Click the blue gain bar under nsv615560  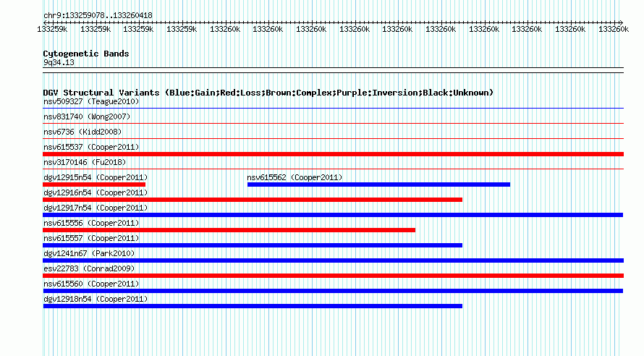coord(333,291)
